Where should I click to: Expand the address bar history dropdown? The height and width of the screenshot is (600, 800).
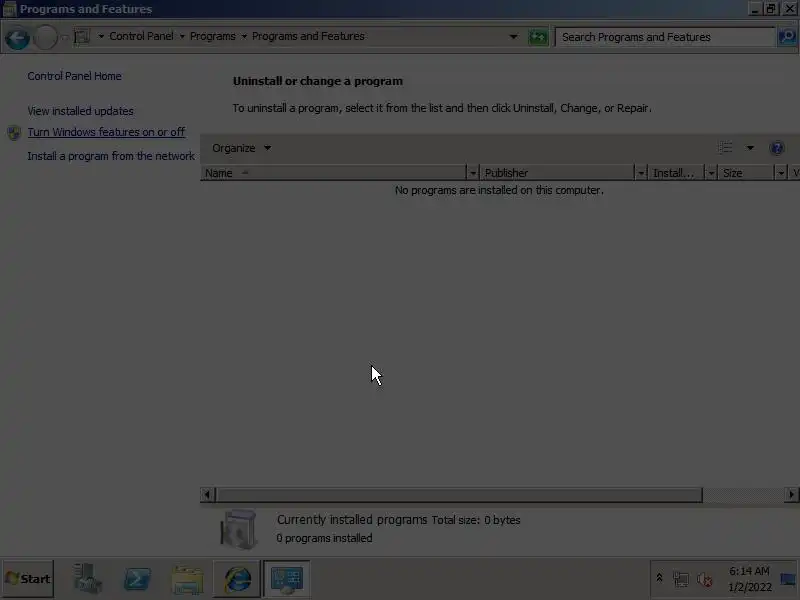513,37
